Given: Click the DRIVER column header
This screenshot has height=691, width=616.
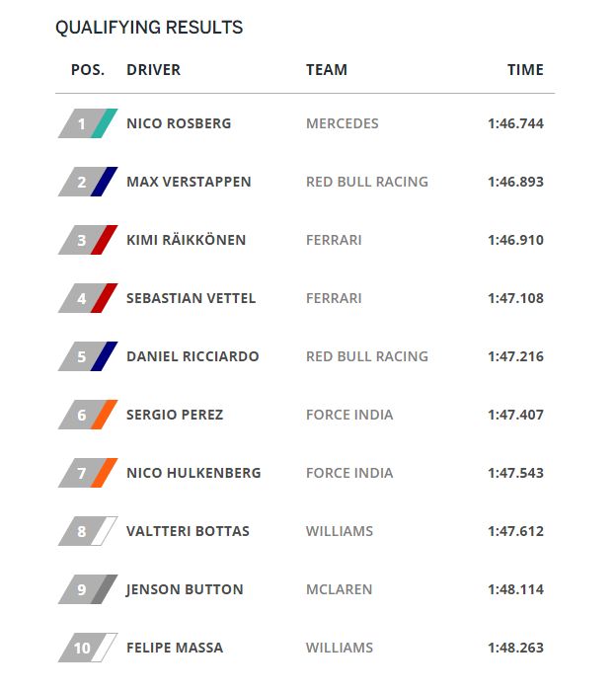Looking at the screenshot, I should pyautogui.click(x=154, y=70).
